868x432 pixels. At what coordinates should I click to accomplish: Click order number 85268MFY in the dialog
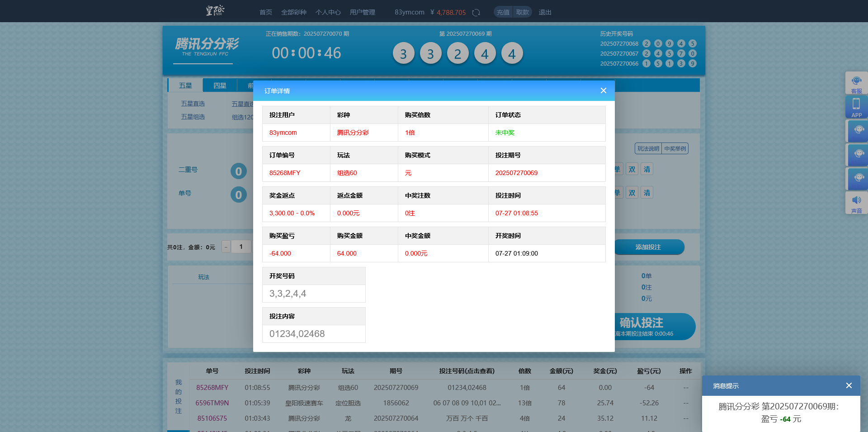pos(285,173)
